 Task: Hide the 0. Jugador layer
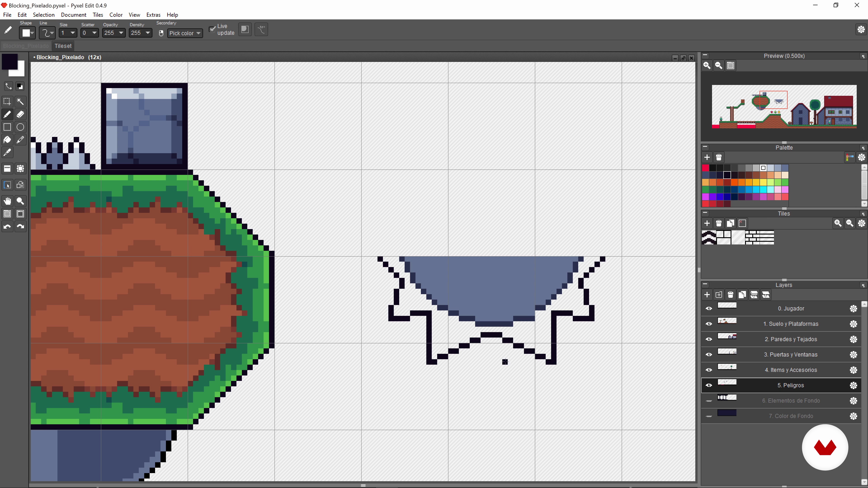(709, 308)
